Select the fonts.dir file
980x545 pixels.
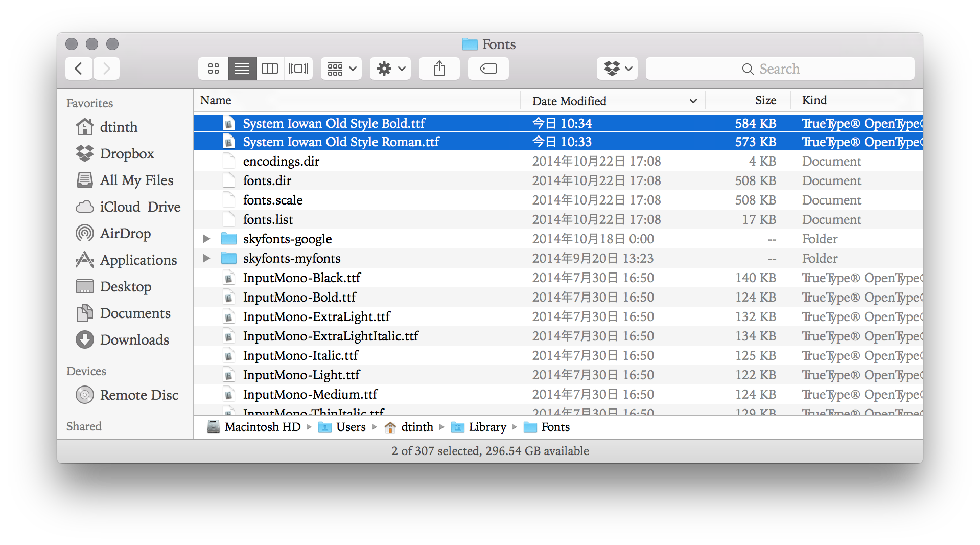[558, 180]
